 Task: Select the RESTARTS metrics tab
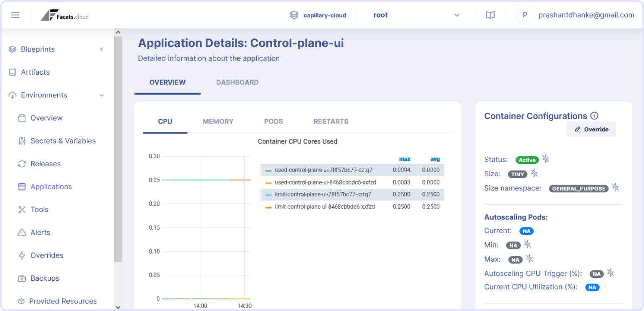pyautogui.click(x=331, y=121)
